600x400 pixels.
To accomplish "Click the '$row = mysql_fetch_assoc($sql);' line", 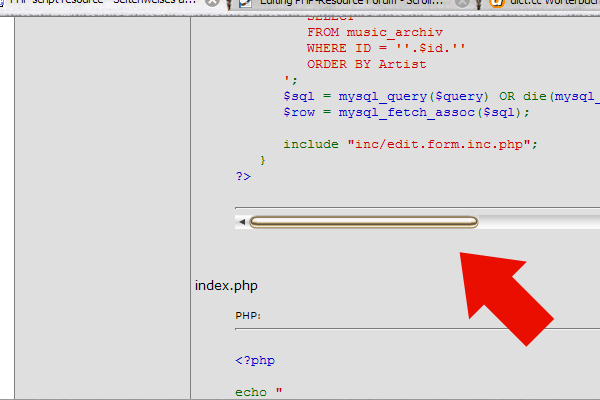I will pos(406,113).
